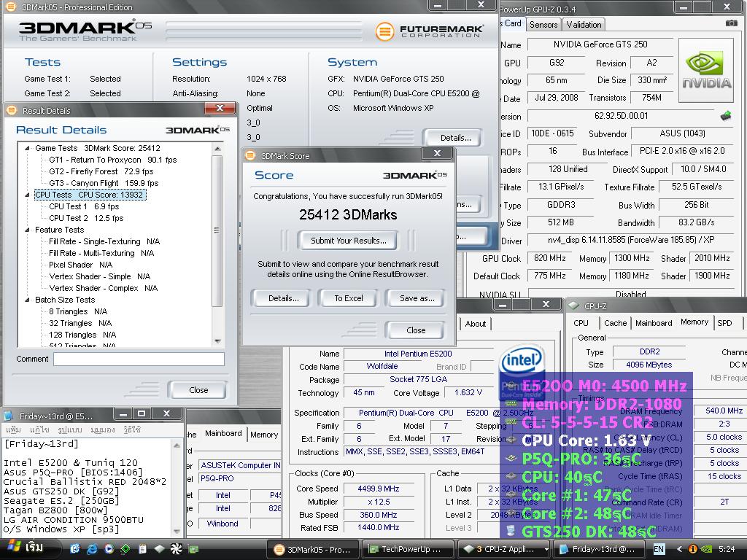Select GT2 - Firefly Forest row
This screenshot has height=560, width=747.
click(101, 171)
